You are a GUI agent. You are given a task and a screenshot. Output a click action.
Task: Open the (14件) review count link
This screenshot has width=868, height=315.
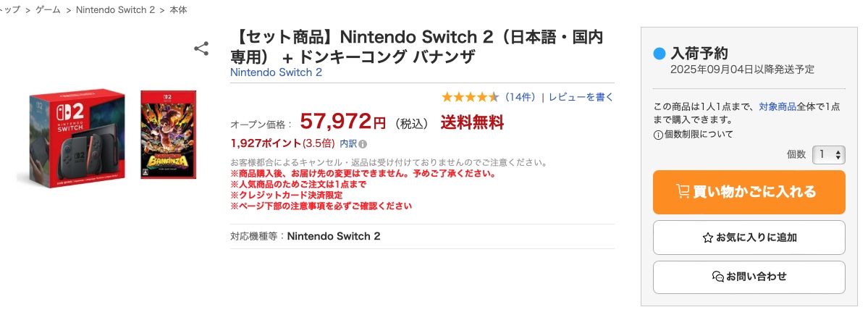coord(520,97)
